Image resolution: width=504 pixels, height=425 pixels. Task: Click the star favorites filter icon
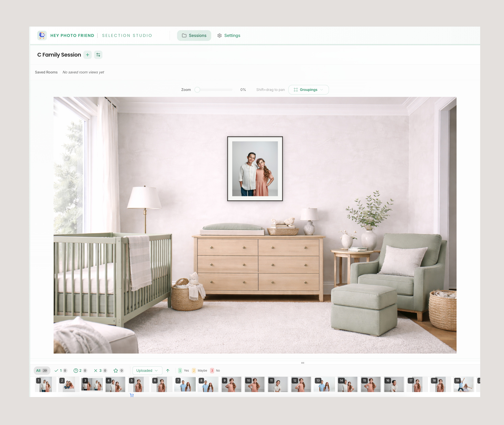coord(116,371)
